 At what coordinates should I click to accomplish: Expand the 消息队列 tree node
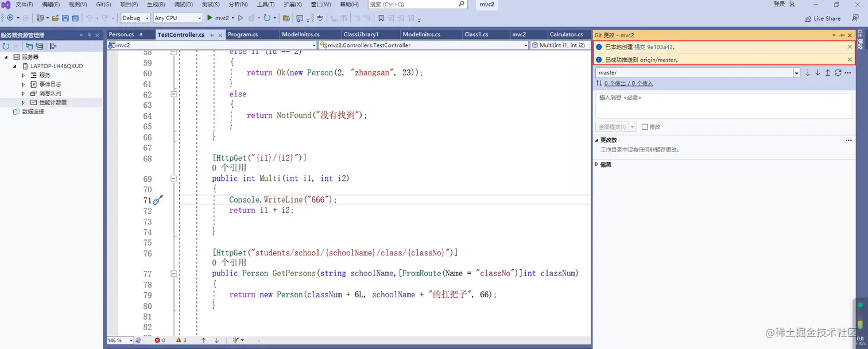(x=24, y=94)
